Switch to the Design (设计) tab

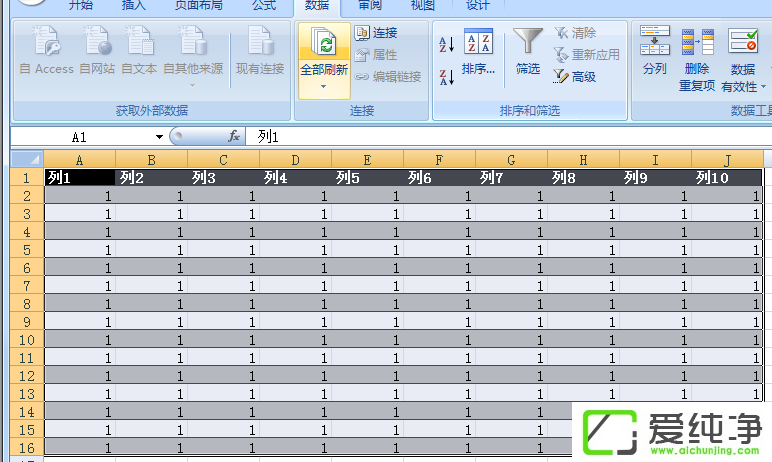coord(478,5)
